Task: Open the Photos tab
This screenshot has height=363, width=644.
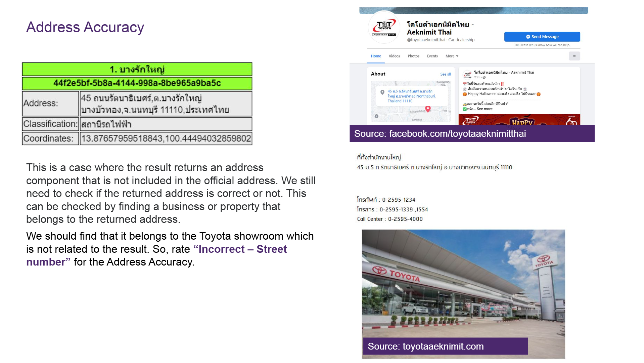Action: [413, 56]
